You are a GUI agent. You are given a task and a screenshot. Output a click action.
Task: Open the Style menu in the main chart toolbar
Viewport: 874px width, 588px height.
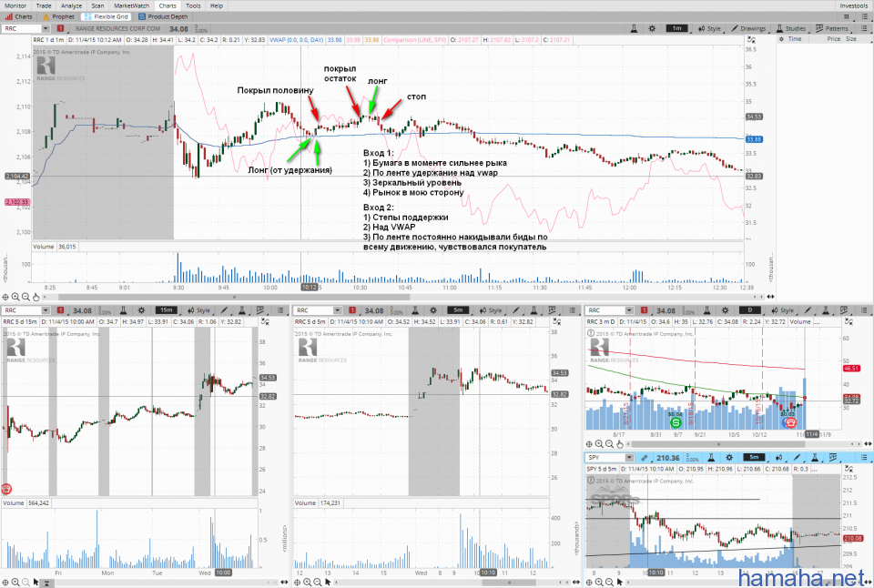tap(709, 28)
